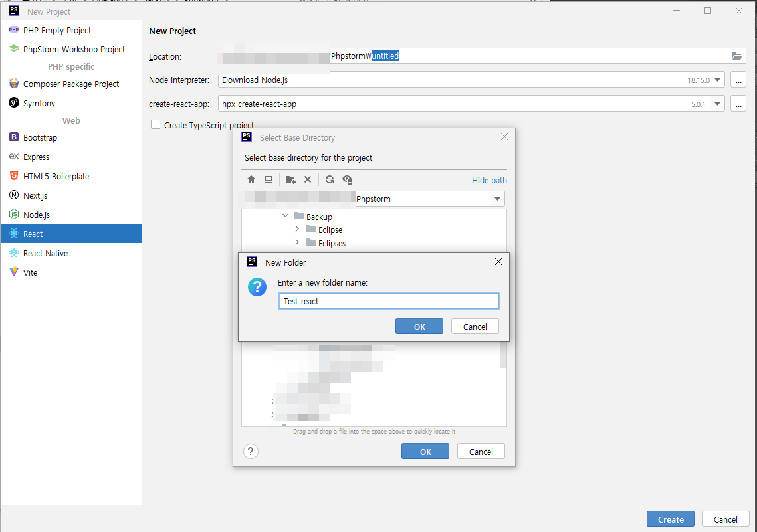Click the New Folder toolbar icon
The width and height of the screenshot is (757, 532).
coord(290,179)
